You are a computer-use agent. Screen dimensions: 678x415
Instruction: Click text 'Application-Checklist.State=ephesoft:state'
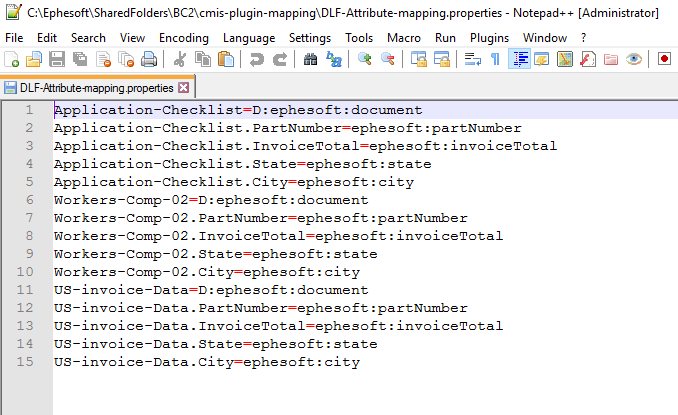(243, 164)
